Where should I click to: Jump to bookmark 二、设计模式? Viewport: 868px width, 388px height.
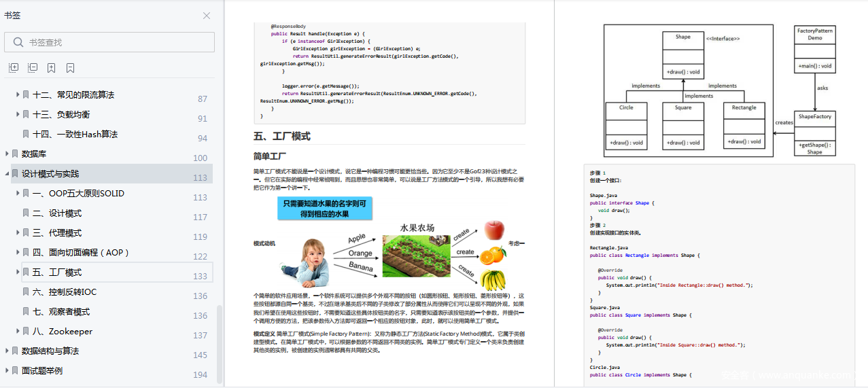point(57,213)
